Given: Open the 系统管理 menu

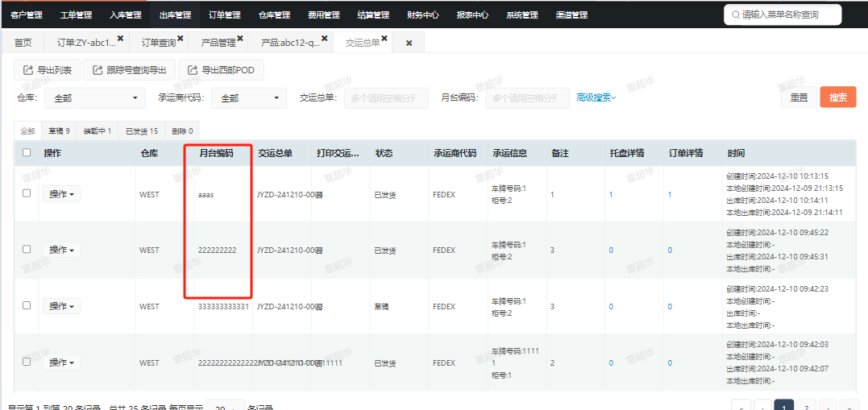Looking at the screenshot, I should click(x=522, y=15).
